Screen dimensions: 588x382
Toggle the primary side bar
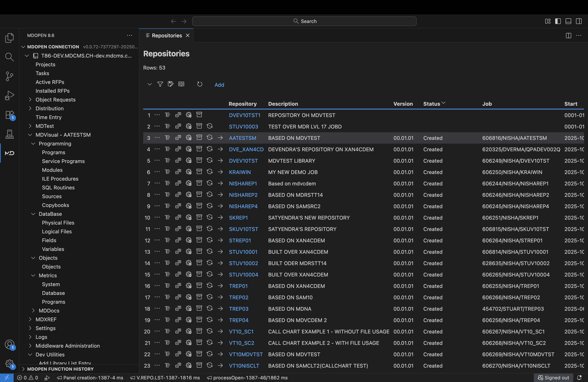[558, 21]
